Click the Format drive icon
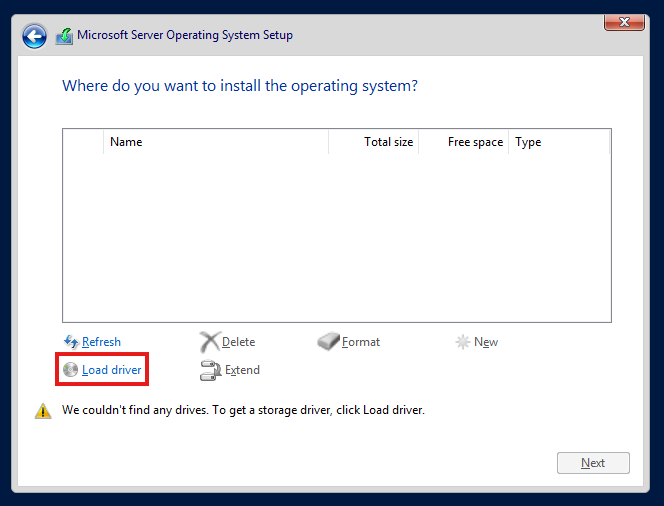The width and height of the screenshot is (664, 506). (x=329, y=341)
